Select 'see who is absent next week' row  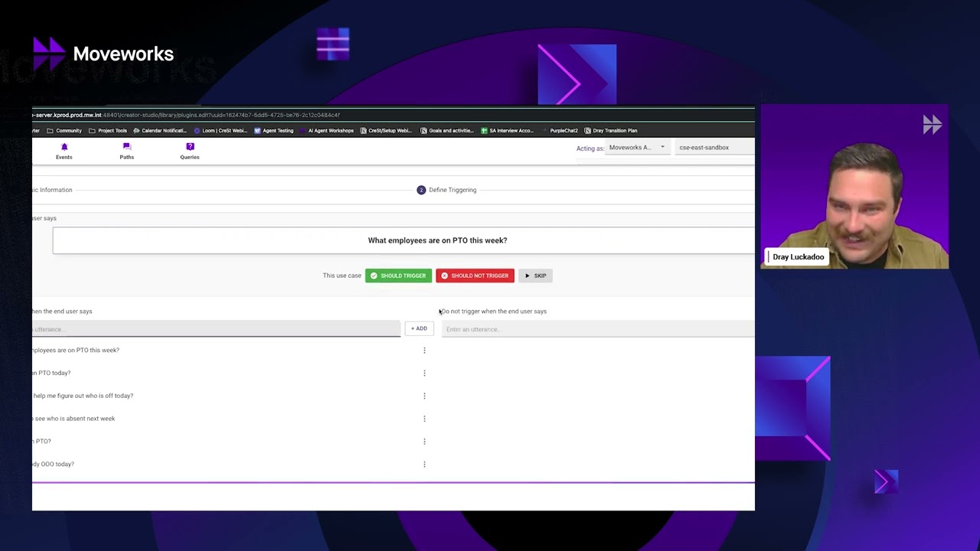[x=230, y=419]
